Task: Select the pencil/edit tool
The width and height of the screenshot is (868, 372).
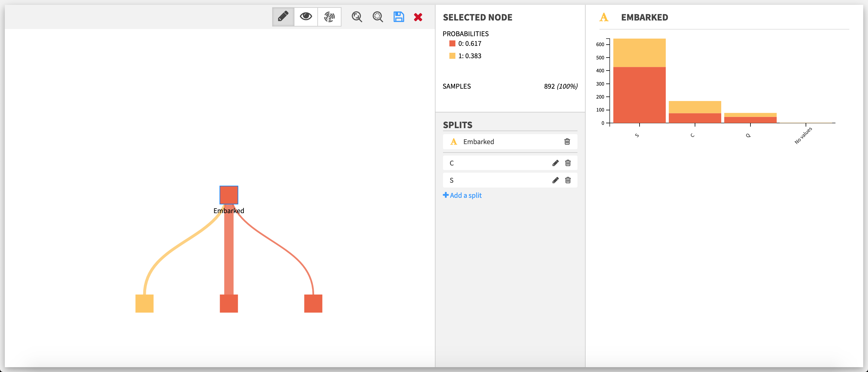Action: click(282, 17)
